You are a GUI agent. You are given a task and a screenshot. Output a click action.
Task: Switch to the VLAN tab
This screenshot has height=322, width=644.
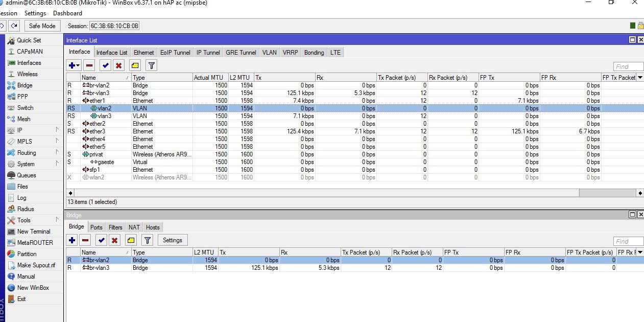(x=270, y=53)
